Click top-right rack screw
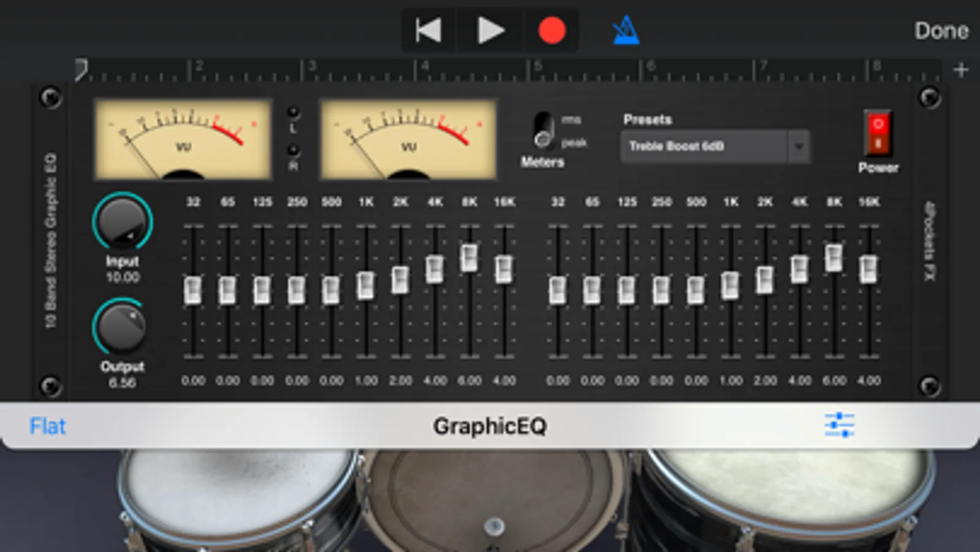Viewport: 980px width, 552px height. (929, 98)
